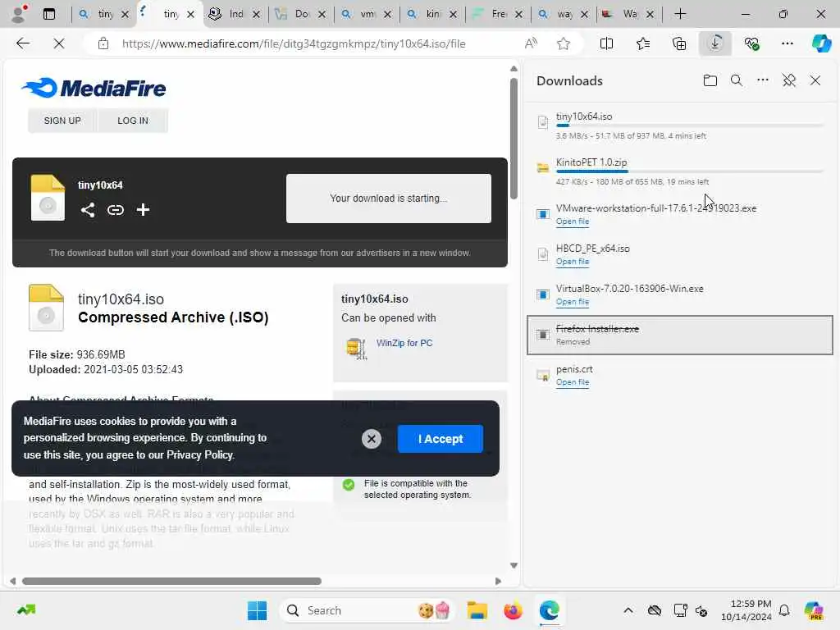Open the Copilot sidebar icon

point(821,43)
